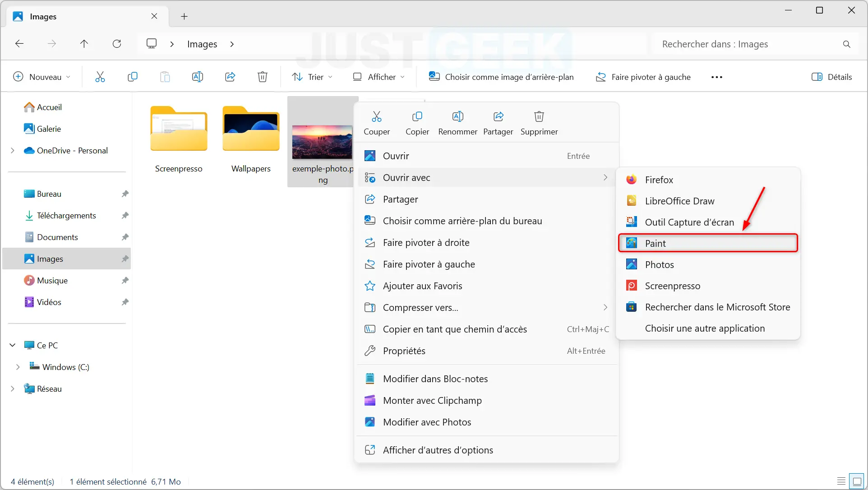Select Téléchargements in sidebar

pos(66,215)
